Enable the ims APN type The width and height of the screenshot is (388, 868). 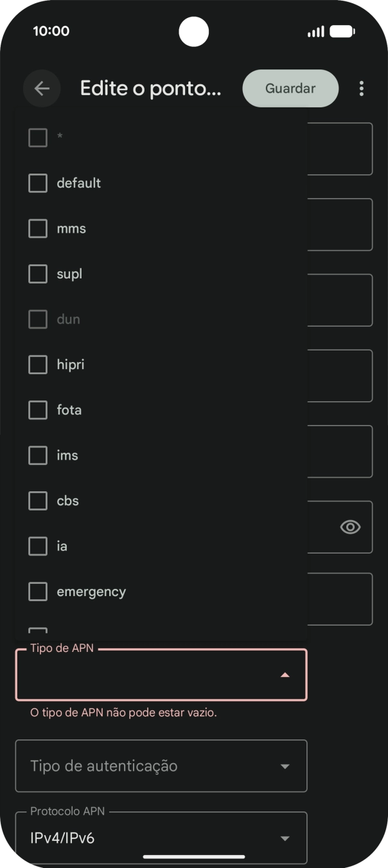(x=38, y=456)
